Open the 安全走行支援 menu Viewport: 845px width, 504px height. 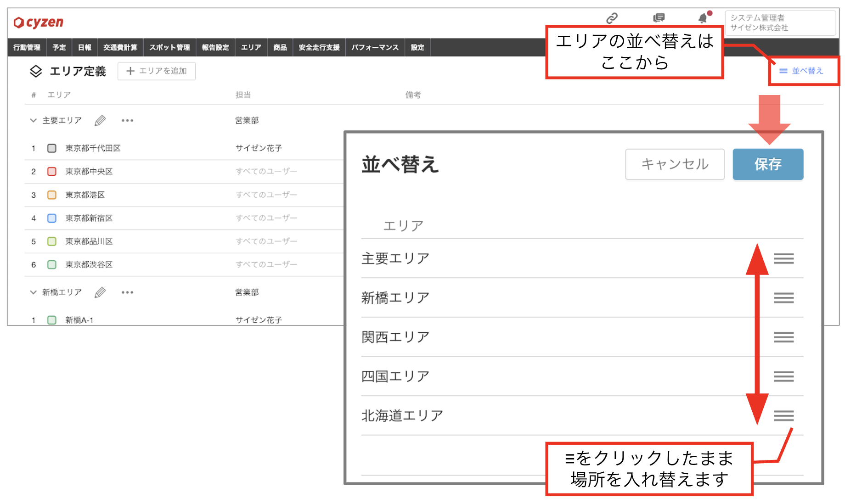point(319,47)
